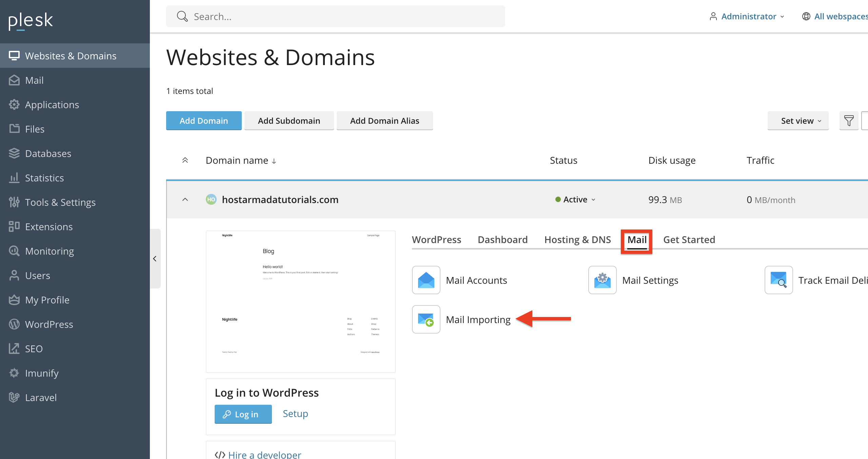
Task: Open Mail Settings link
Action: [x=650, y=280]
